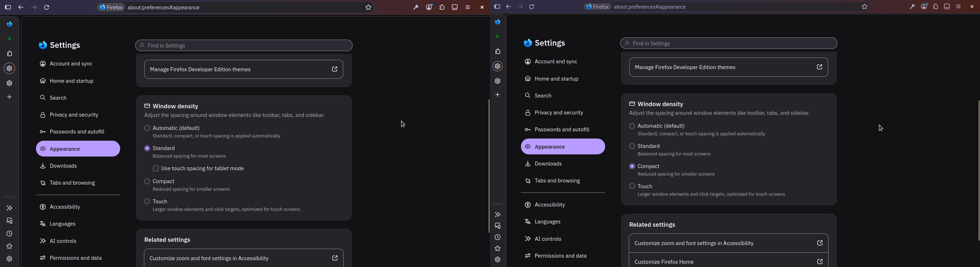980x267 pixels.
Task: Select Touch density radio in left window
Action: tap(147, 201)
